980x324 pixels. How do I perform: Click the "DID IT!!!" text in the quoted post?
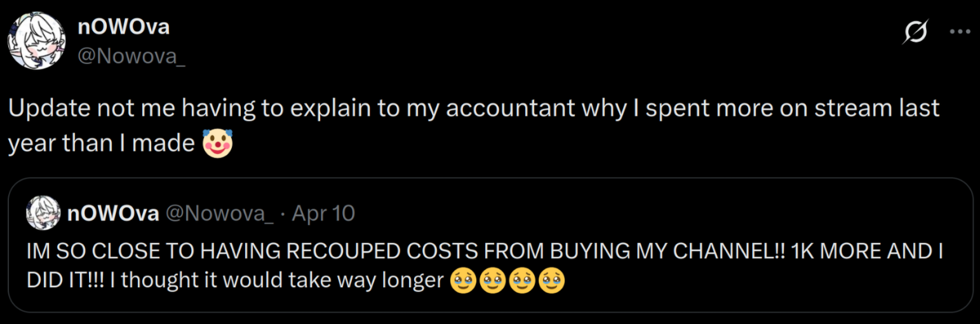tap(65, 281)
